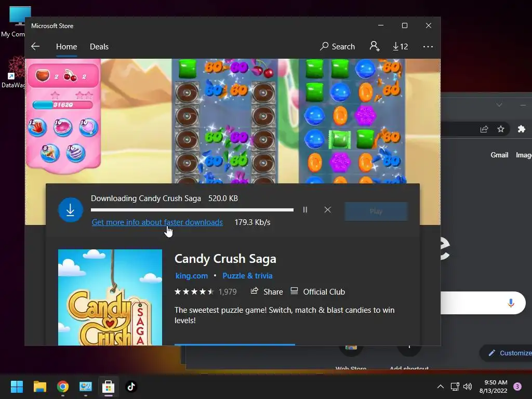Viewport: 532px width, 399px height.
Task: Click the blue download arrow circle icon
Action: click(x=71, y=210)
